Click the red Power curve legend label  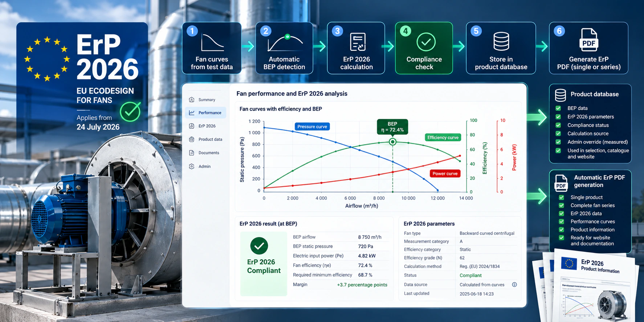click(x=445, y=174)
